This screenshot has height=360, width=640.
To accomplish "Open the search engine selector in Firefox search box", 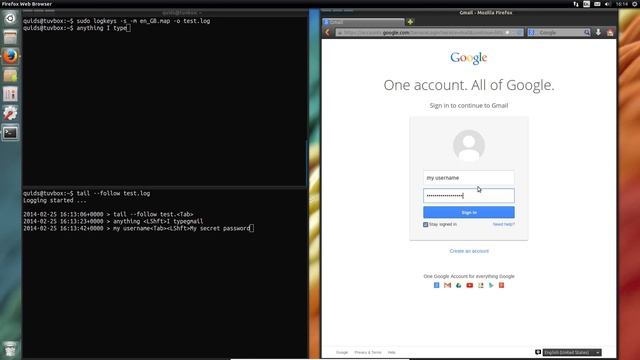I will 532,32.
